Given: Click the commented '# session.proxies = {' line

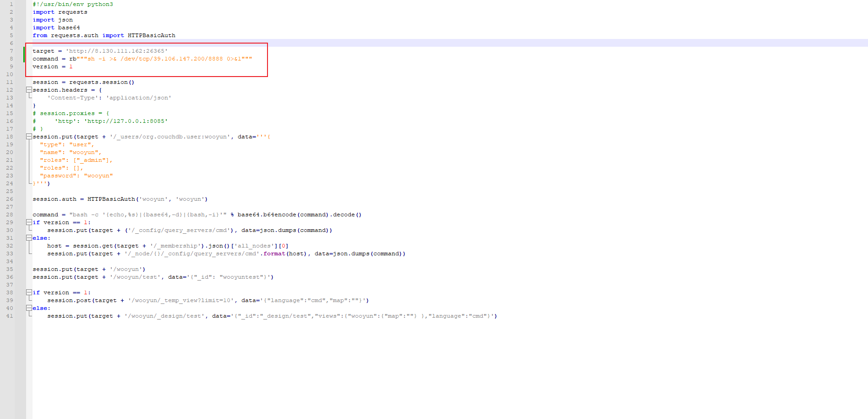Looking at the screenshot, I should (x=71, y=113).
